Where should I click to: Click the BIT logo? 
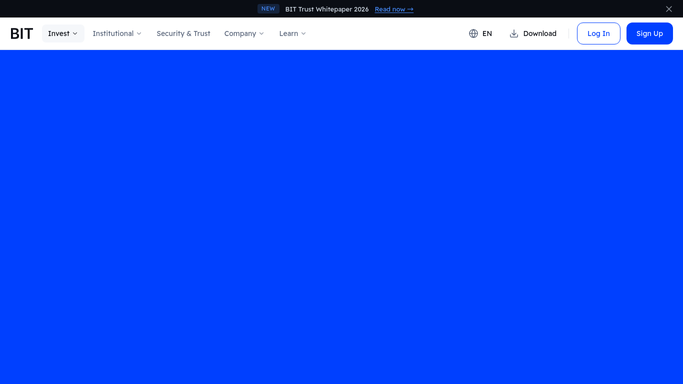coord(21,34)
